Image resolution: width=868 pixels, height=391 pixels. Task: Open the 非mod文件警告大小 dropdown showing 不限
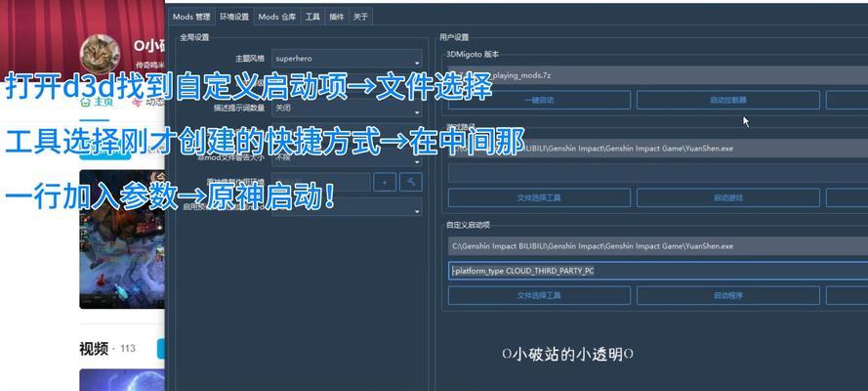point(347,157)
